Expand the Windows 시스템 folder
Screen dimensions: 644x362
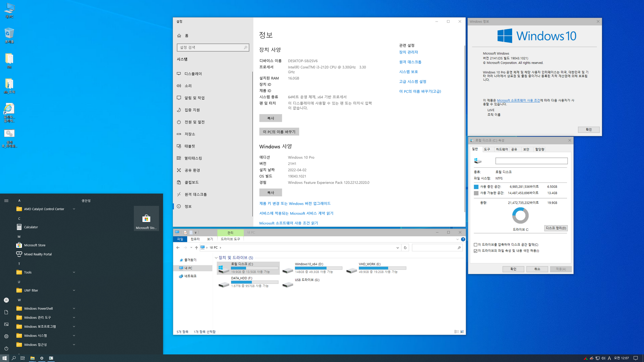46,335
